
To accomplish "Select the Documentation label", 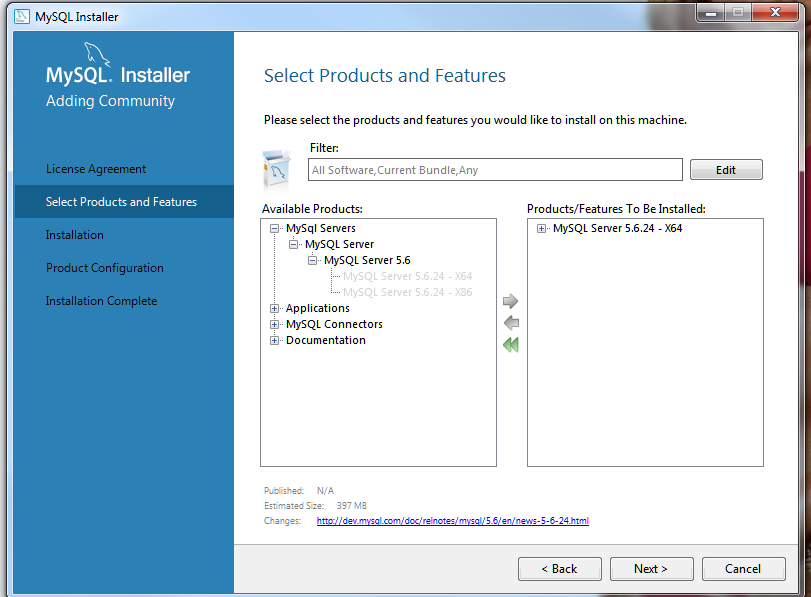I will 326,340.
